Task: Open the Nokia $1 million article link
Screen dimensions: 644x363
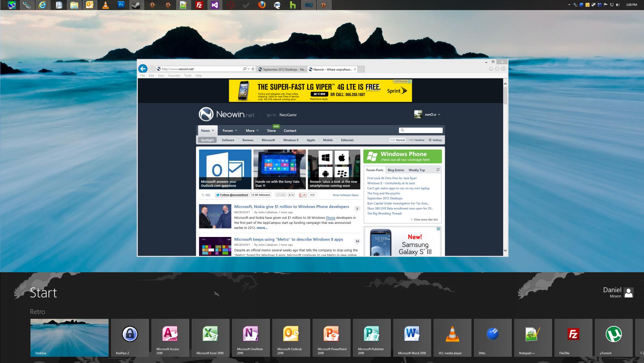Action: pos(292,207)
